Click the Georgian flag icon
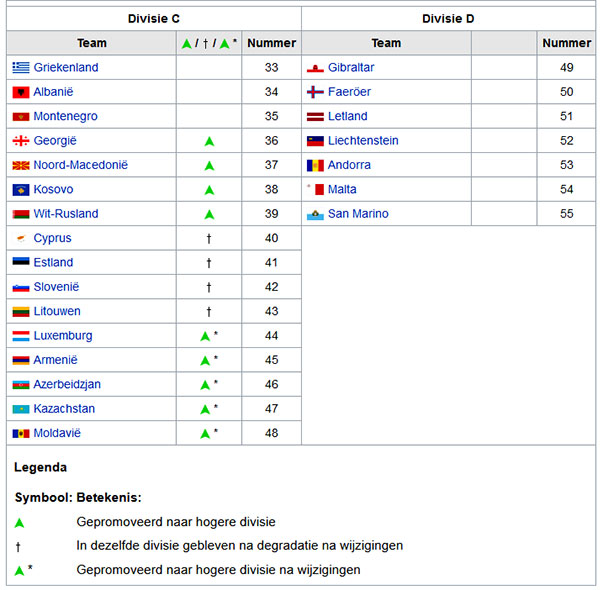Image resolution: width=603 pixels, height=590 pixels. (21, 141)
